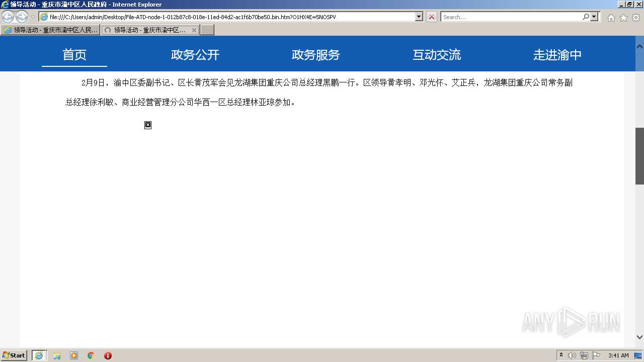Click the browser Back arrow button

tap(8, 17)
